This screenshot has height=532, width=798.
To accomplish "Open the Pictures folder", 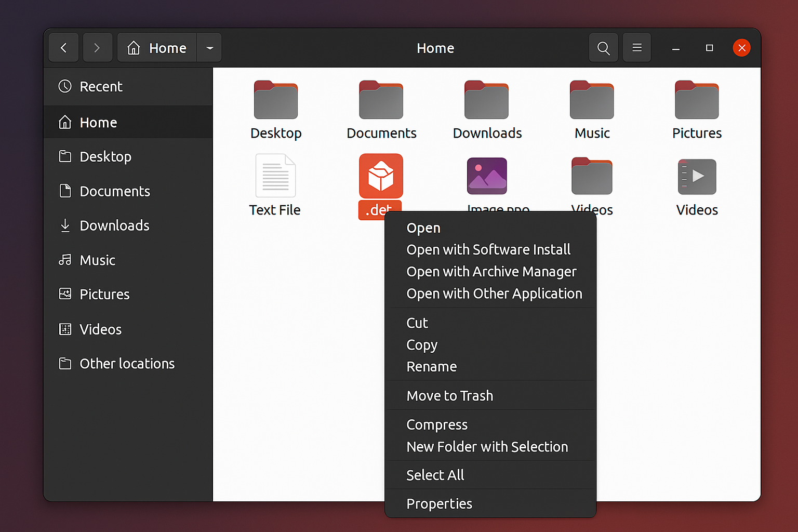I will 696,99.
